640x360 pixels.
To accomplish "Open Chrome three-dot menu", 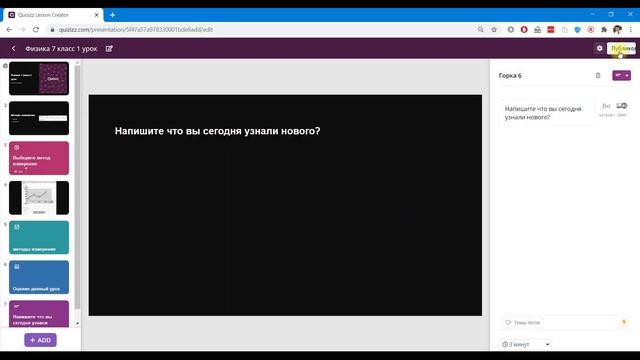I will [x=631, y=29].
